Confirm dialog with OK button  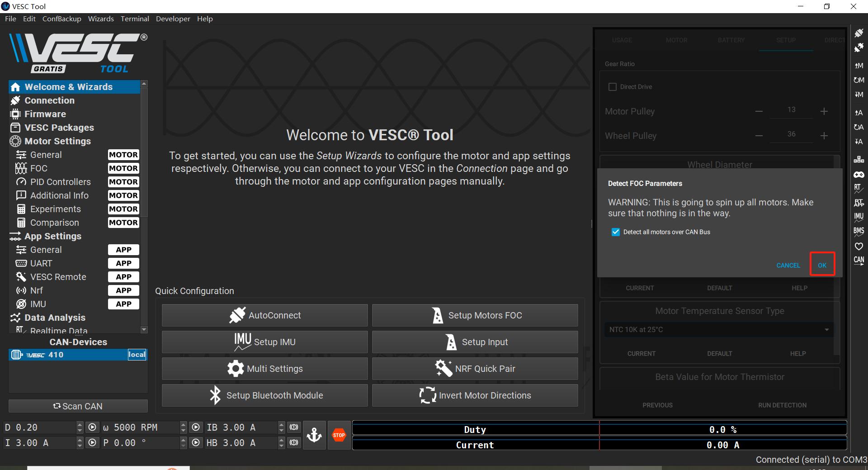pos(822,266)
